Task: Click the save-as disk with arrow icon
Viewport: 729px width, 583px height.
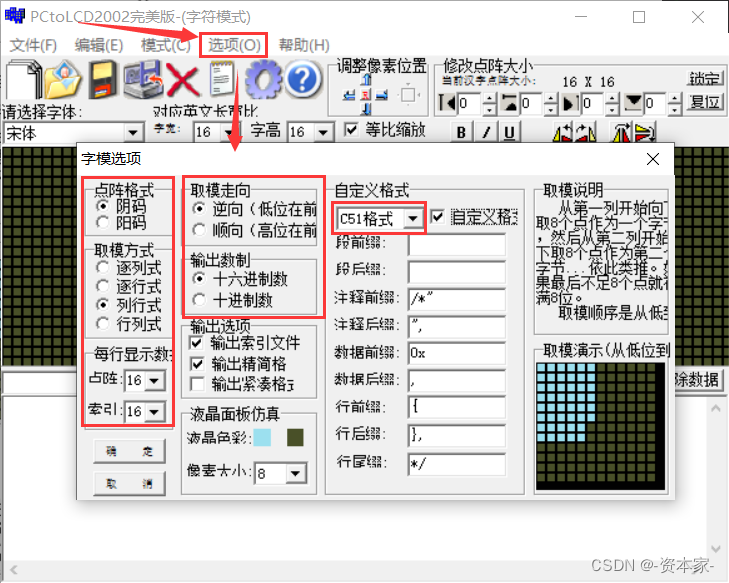Action: (142, 79)
